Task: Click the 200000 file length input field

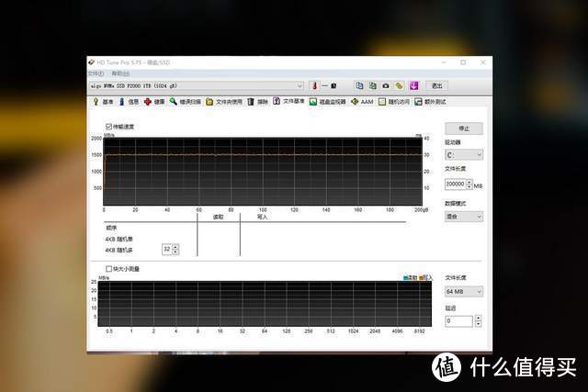Action: (458, 184)
